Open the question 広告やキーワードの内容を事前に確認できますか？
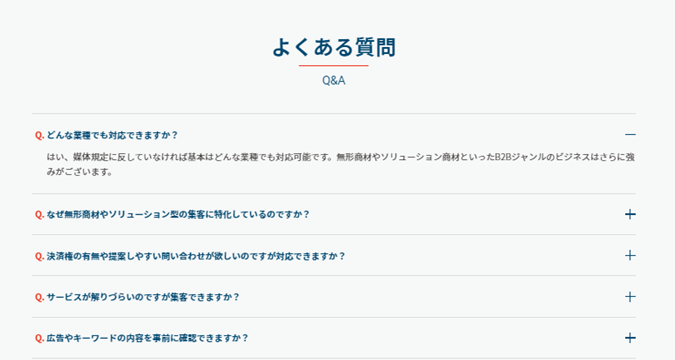Screen dimensions: 675x360 147,338
